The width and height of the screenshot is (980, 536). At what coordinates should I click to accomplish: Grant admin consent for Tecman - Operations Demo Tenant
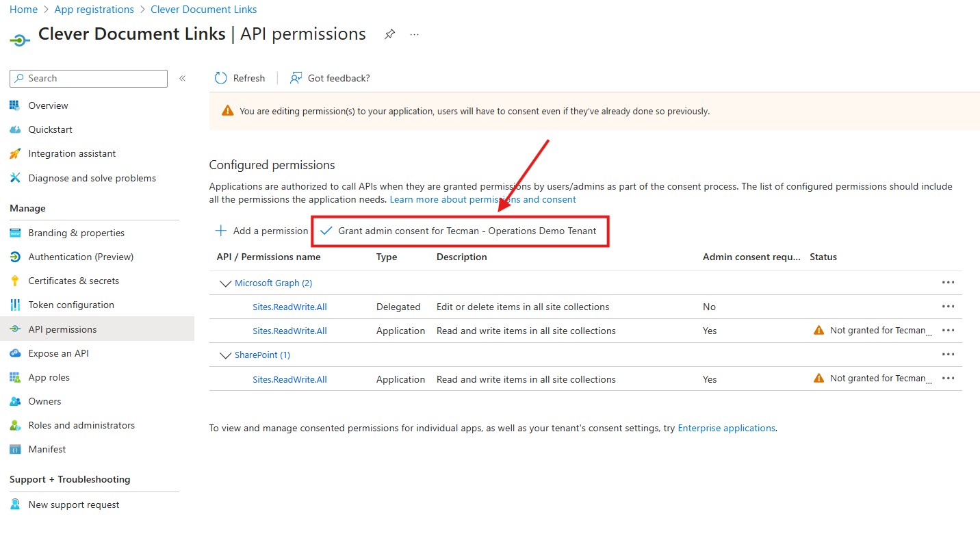pos(459,231)
